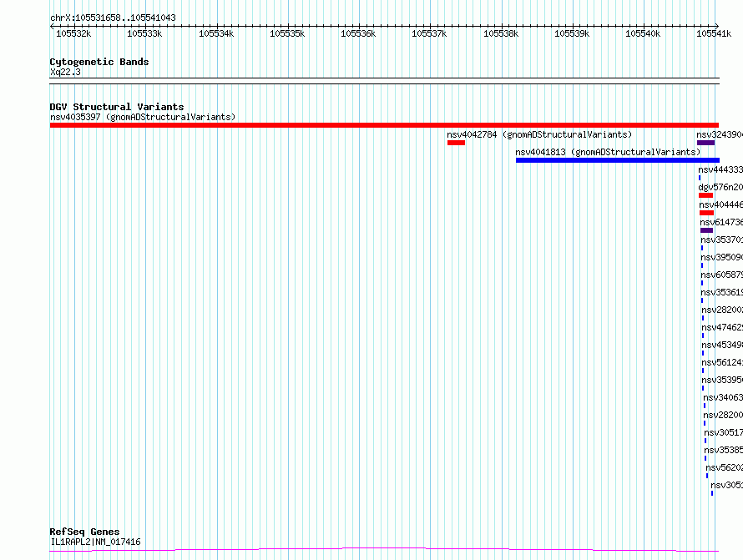
Task: Select the purple nsv614736 variant bar
Action: click(x=706, y=230)
